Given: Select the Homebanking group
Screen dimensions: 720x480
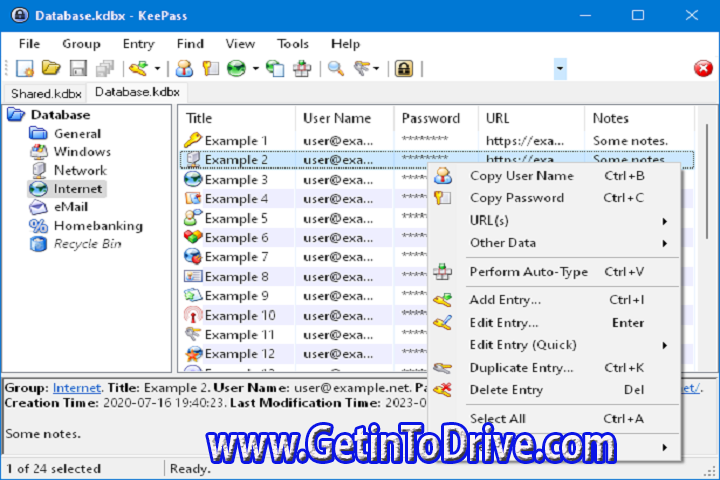Looking at the screenshot, I should (98, 226).
